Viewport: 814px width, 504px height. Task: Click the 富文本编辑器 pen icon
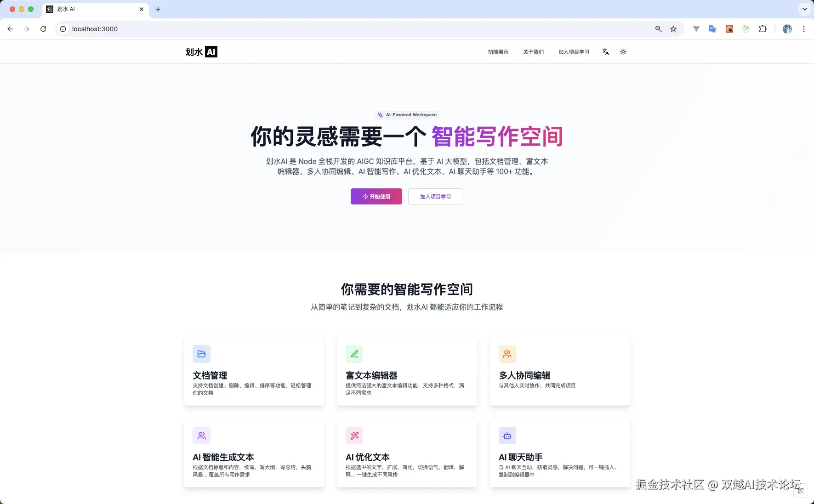[354, 354]
